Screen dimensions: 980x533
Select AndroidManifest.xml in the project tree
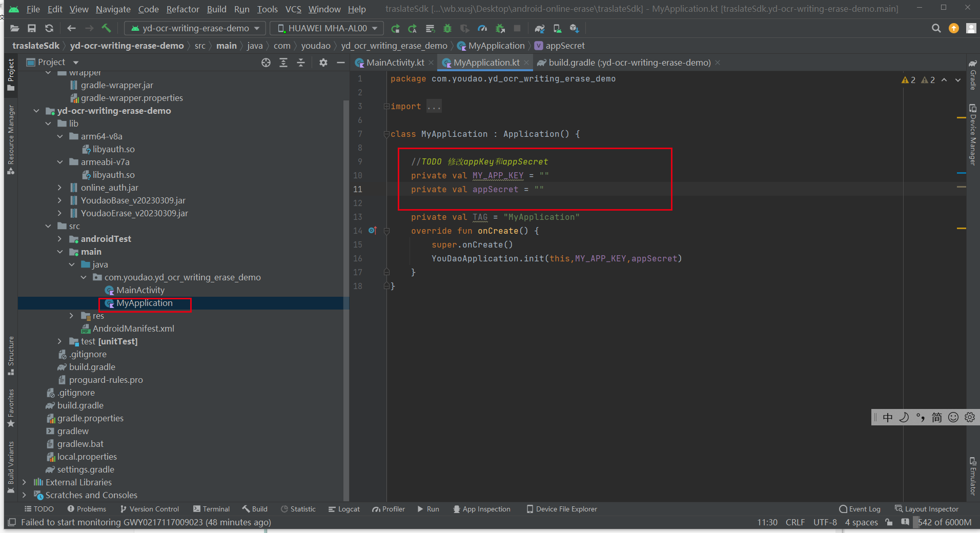point(133,329)
